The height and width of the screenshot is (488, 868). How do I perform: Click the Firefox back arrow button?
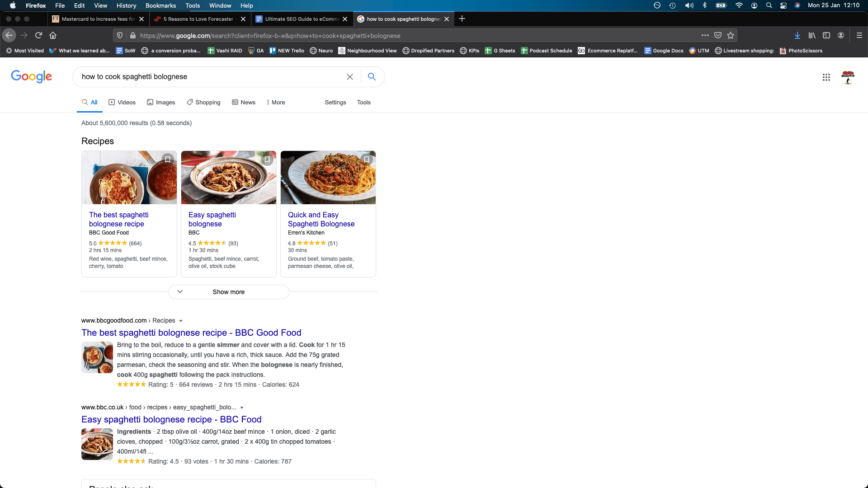tap(9, 35)
